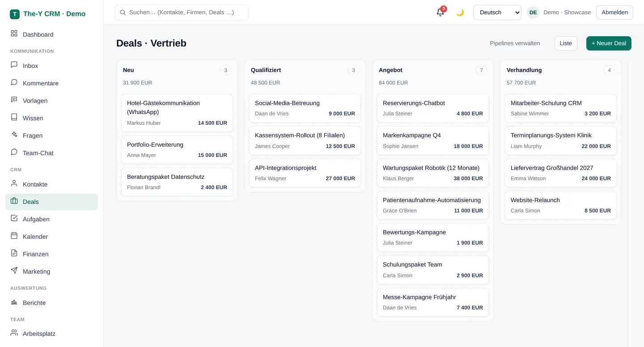Image resolution: width=644 pixels, height=347 pixels.
Task: Click the Dashboard grid icon
Action: (14, 34)
